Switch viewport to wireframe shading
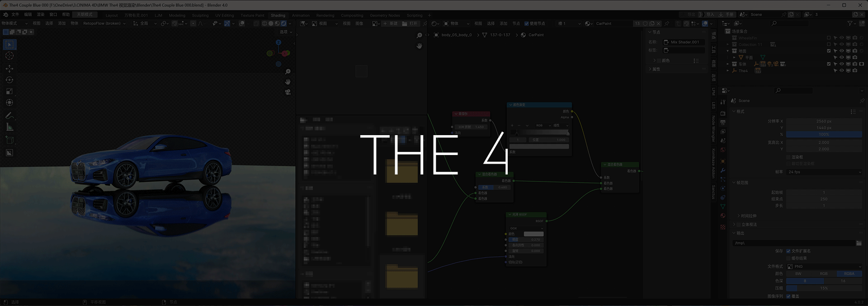 point(265,24)
